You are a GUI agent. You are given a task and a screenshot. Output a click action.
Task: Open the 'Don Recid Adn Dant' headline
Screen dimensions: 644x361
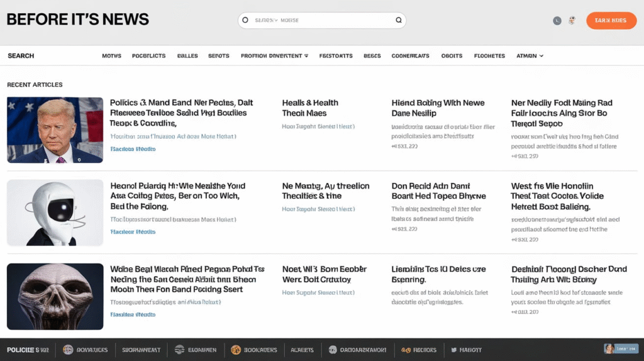click(x=438, y=191)
